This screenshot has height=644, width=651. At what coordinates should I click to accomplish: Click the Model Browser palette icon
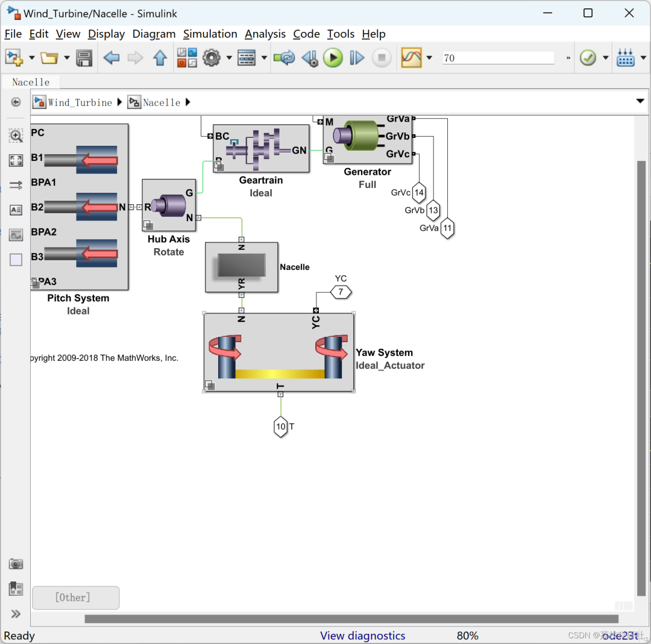(16, 589)
